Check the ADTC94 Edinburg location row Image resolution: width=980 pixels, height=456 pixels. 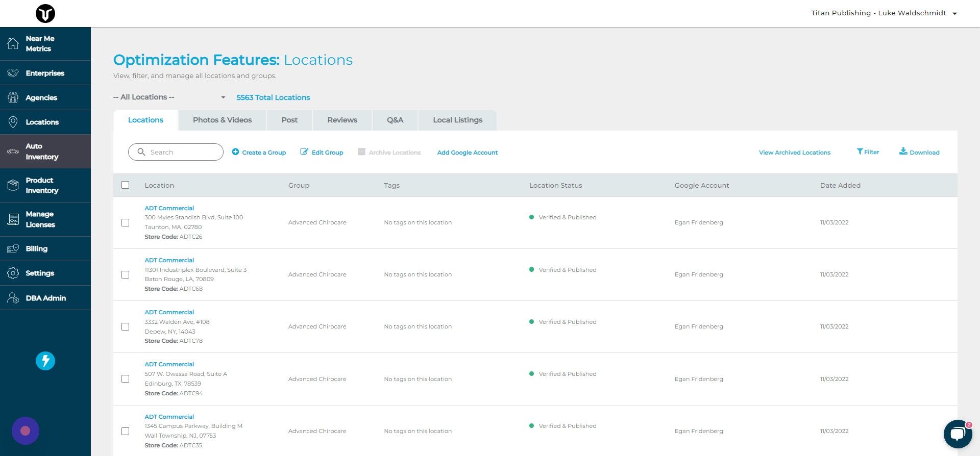coord(125,379)
